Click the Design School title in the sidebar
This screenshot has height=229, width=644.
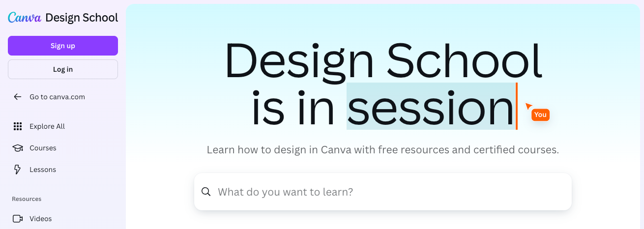tap(82, 18)
